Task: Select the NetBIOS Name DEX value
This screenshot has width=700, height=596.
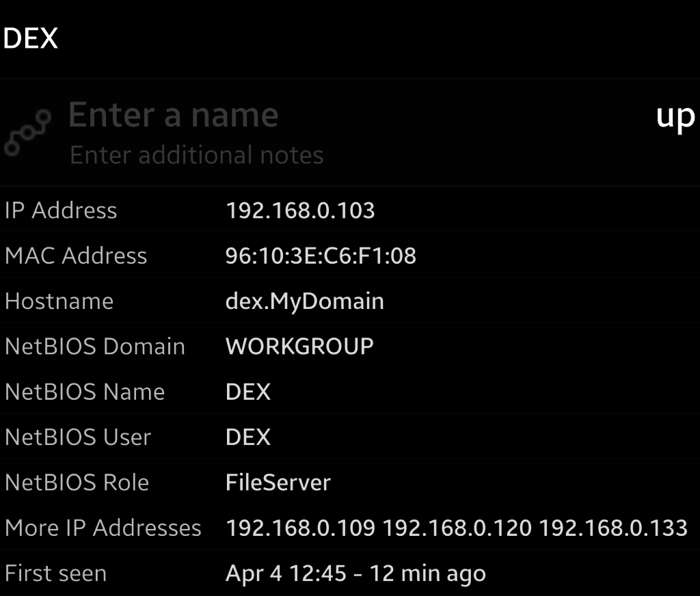Action: [248, 392]
